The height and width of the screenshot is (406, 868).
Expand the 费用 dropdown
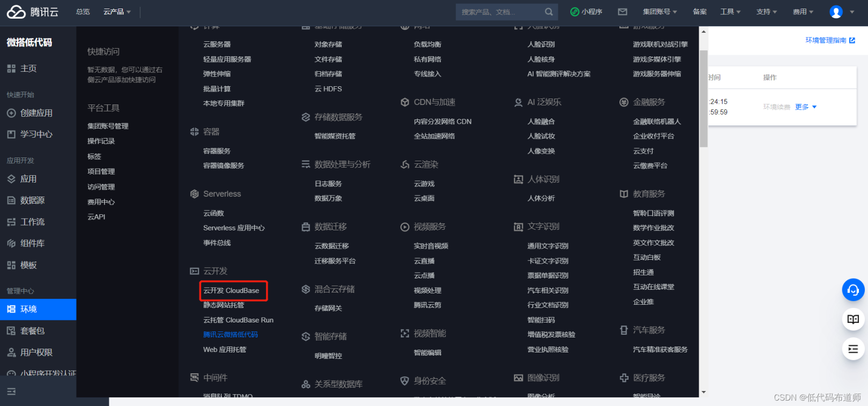803,12
